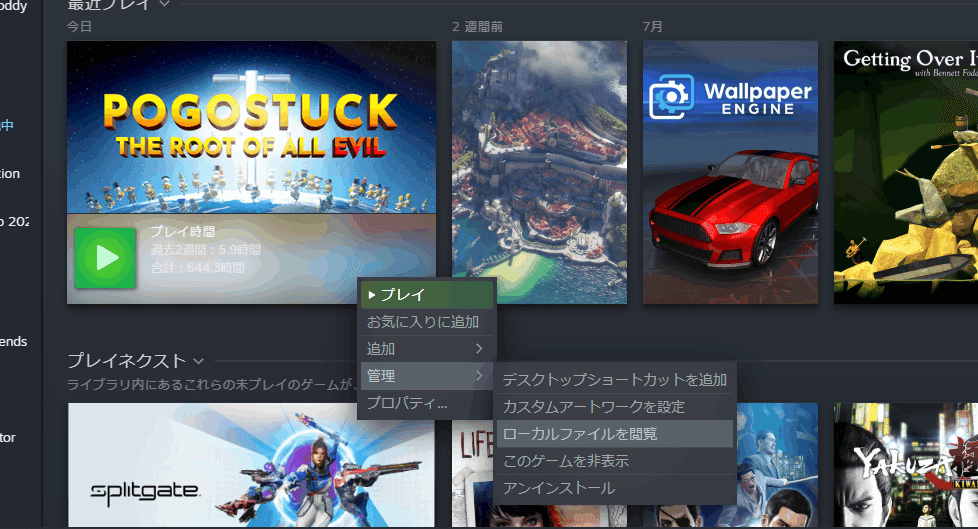Image resolution: width=978 pixels, height=529 pixels.
Task: Click the プレイ時間 label
Action: click(x=182, y=231)
